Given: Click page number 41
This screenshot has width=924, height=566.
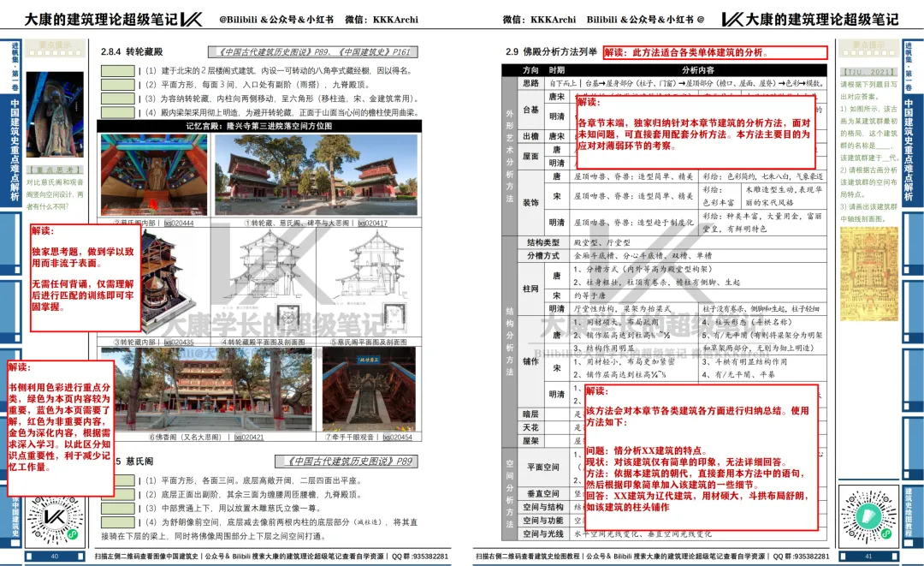Looking at the screenshot, I should 868,556.
